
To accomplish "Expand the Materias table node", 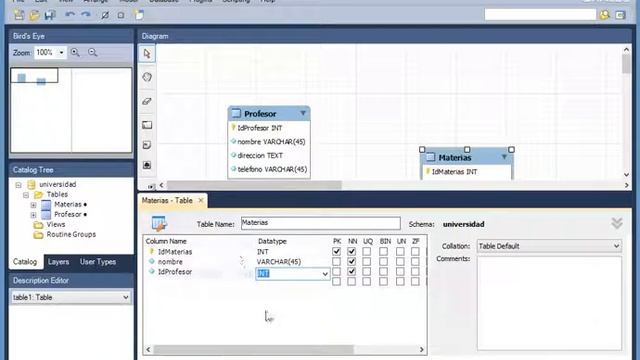I will (33, 205).
